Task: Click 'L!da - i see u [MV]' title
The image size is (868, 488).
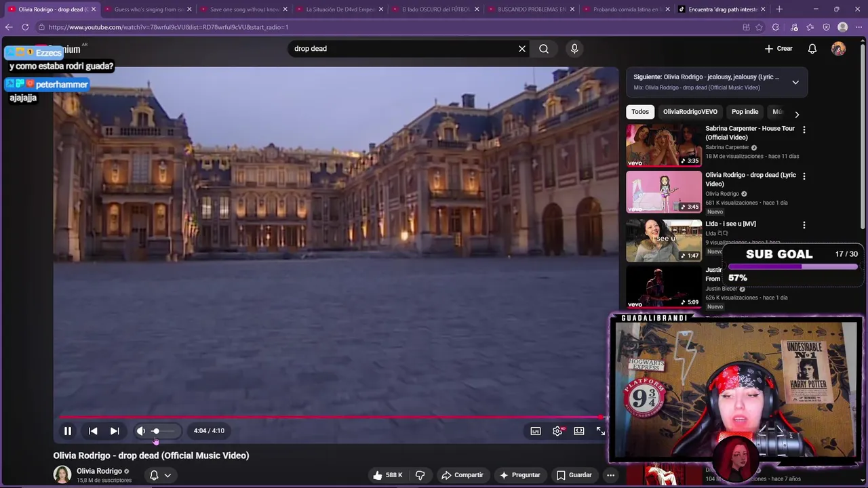Action: pyautogui.click(x=730, y=224)
